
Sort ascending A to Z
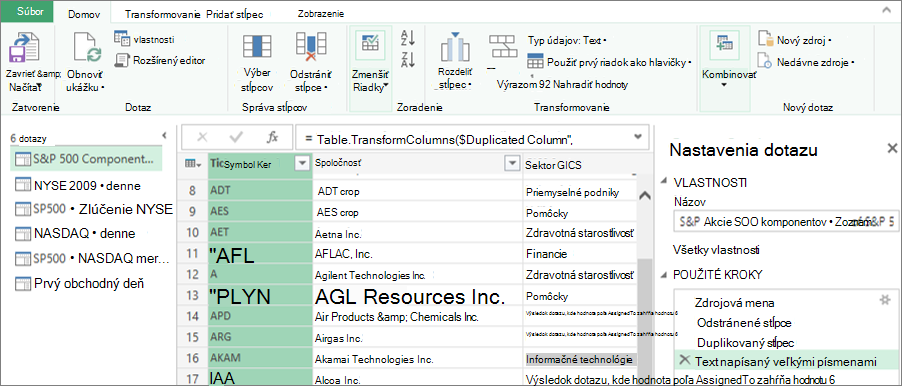point(408,39)
